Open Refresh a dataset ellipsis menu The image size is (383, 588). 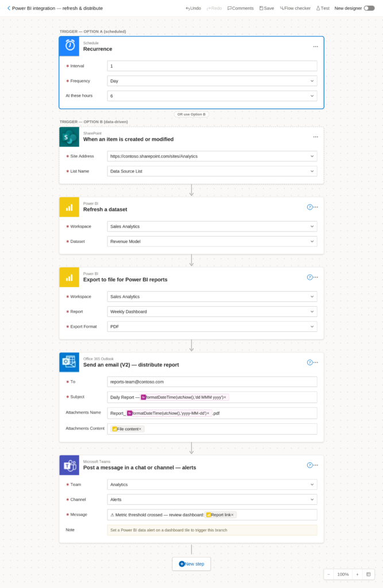(x=316, y=207)
